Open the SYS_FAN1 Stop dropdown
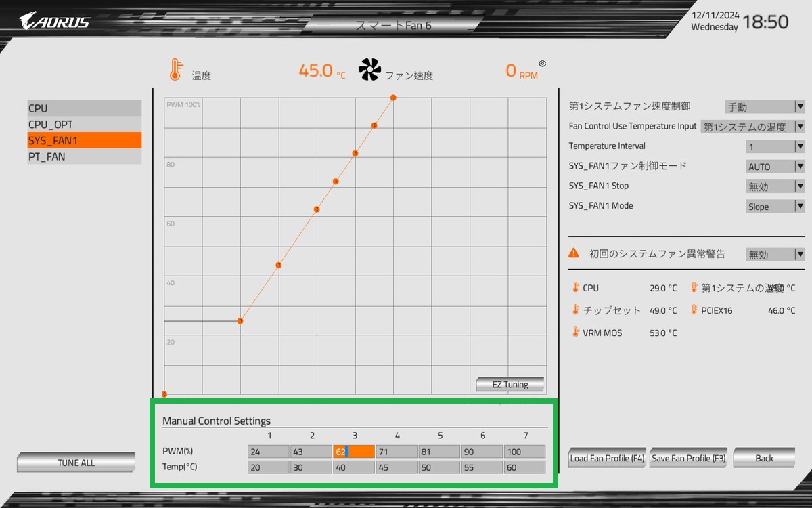 coord(775,186)
